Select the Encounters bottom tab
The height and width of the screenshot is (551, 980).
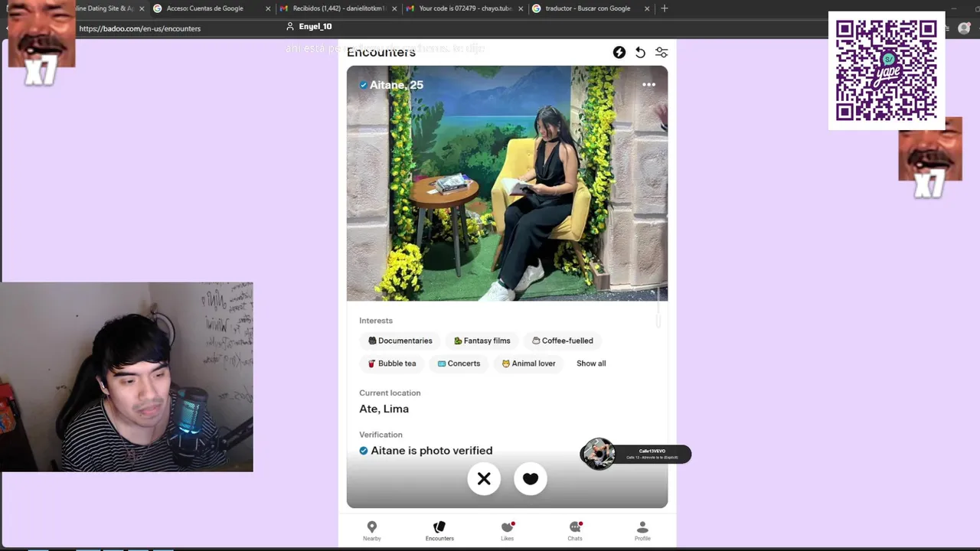coord(439,531)
